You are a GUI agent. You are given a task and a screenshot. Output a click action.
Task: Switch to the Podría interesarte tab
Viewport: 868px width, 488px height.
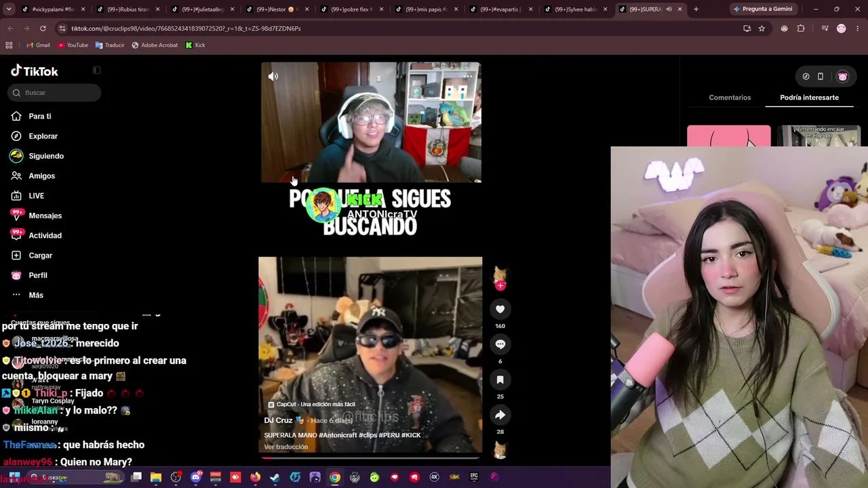pos(809,98)
